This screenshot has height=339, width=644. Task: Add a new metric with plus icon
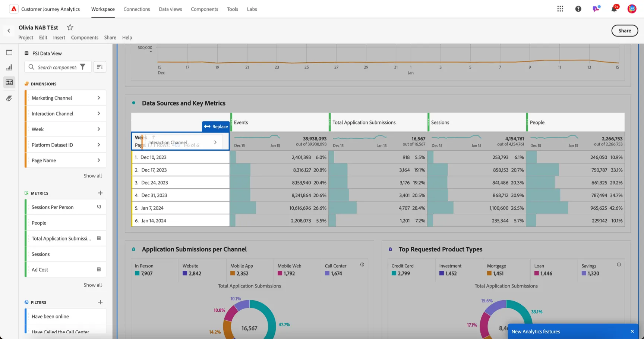pyautogui.click(x=100, y=193)
